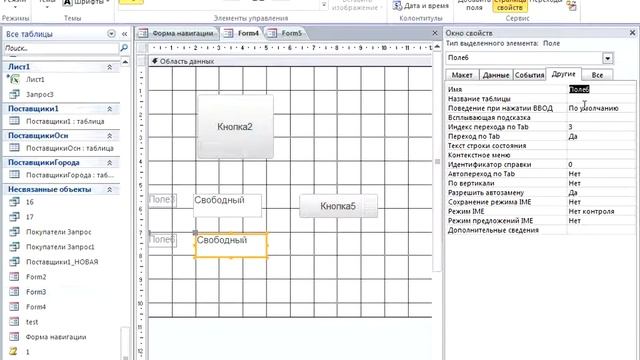This screenshot has height=360, width=640.
Task: Click the Разрешить автозамену value
Action: coord(601,193)
